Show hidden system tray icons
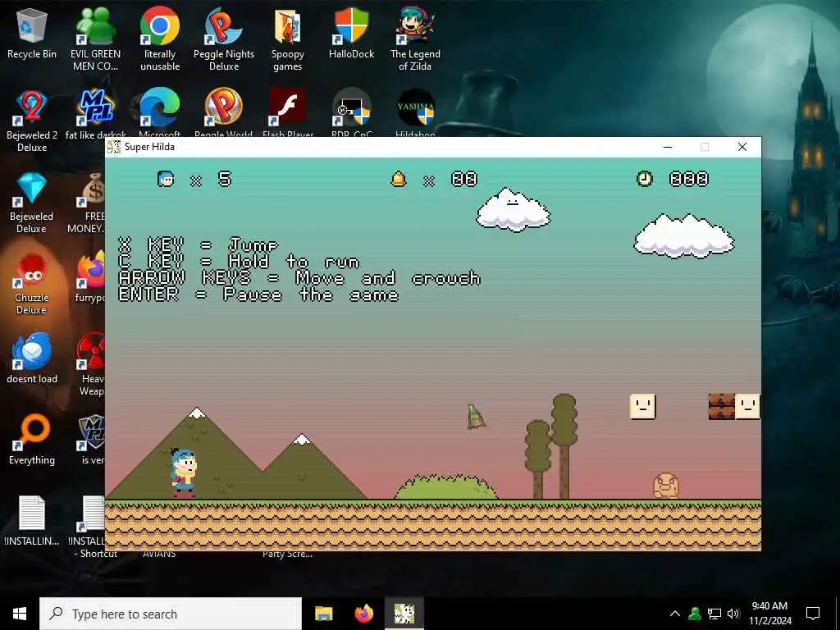The width and height of the screenshot is (840, 630). (x=675, y=614)
